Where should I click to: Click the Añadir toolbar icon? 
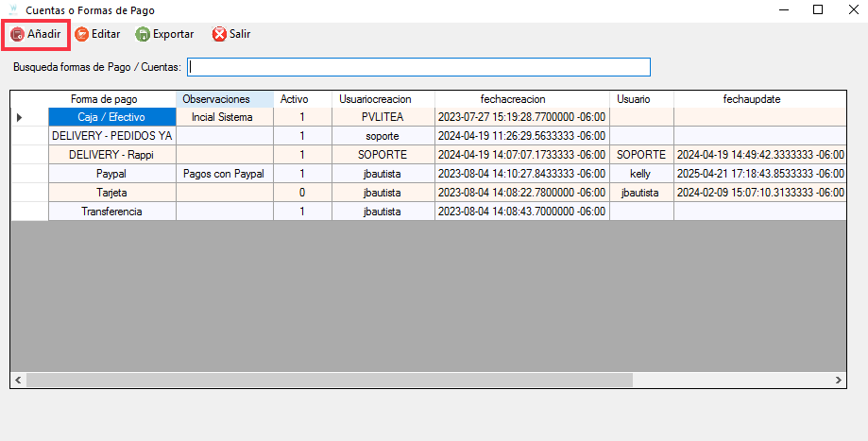click(x=18, y=34)
